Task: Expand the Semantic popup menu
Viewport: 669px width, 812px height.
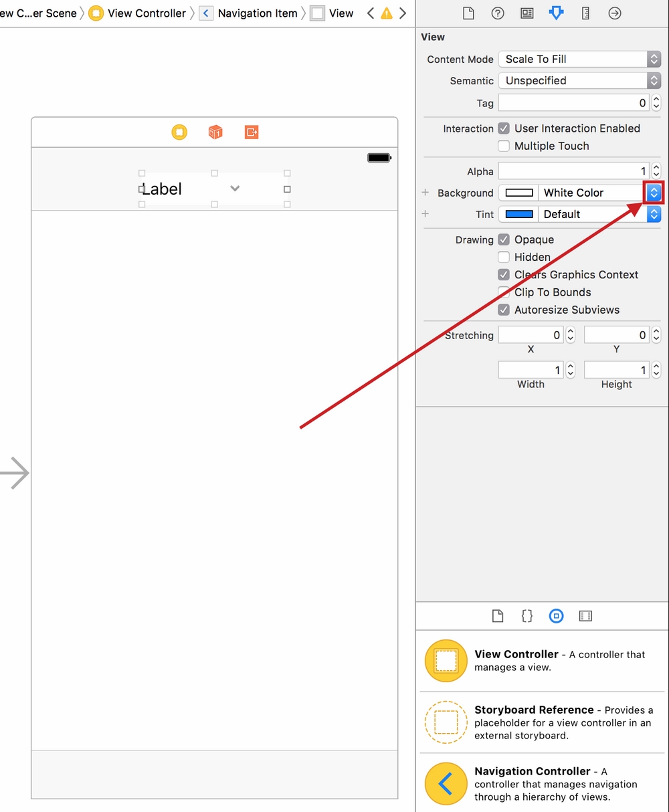Action: 579,80
